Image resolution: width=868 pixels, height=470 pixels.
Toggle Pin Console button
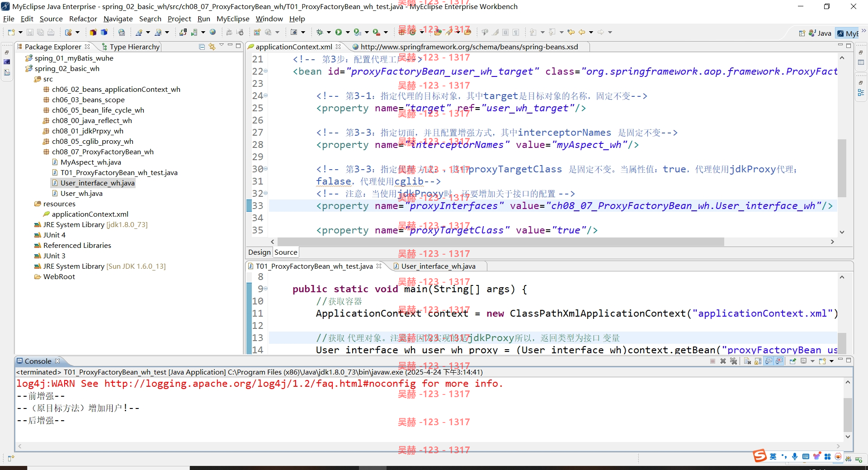click(x=793, y=361)
